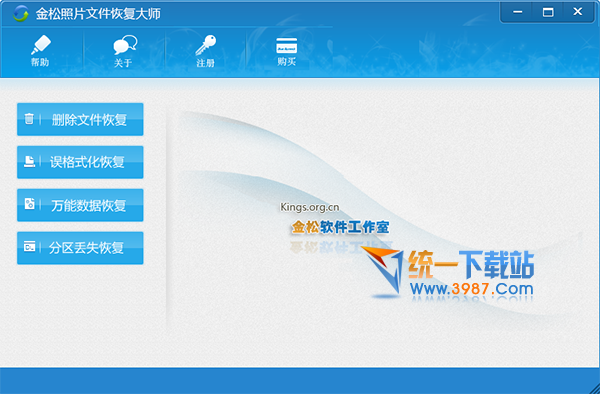Open the 购买 (Buy) card icon
Screen dimensions: 600x394
pos(287,51)
